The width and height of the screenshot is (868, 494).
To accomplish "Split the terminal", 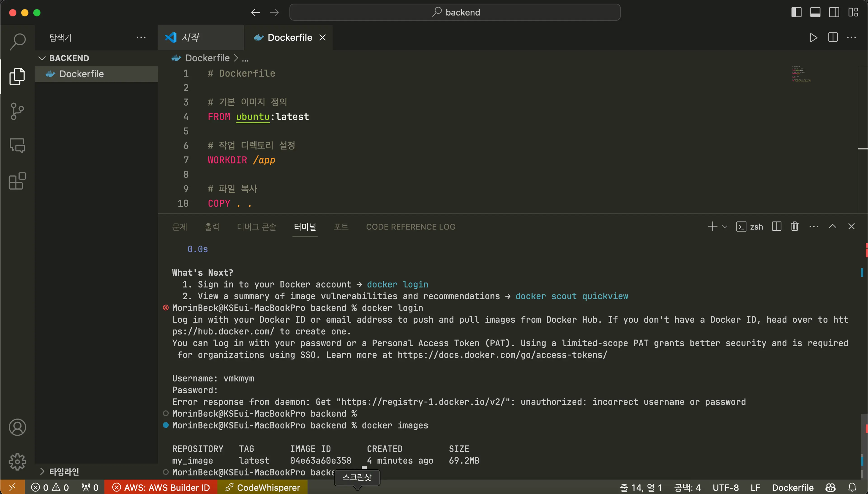I will click(x=776, y=226).
